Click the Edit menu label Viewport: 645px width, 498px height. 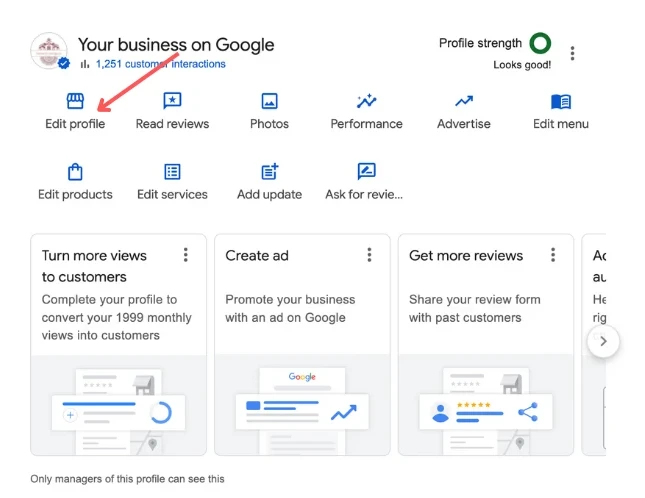[561, 124]
